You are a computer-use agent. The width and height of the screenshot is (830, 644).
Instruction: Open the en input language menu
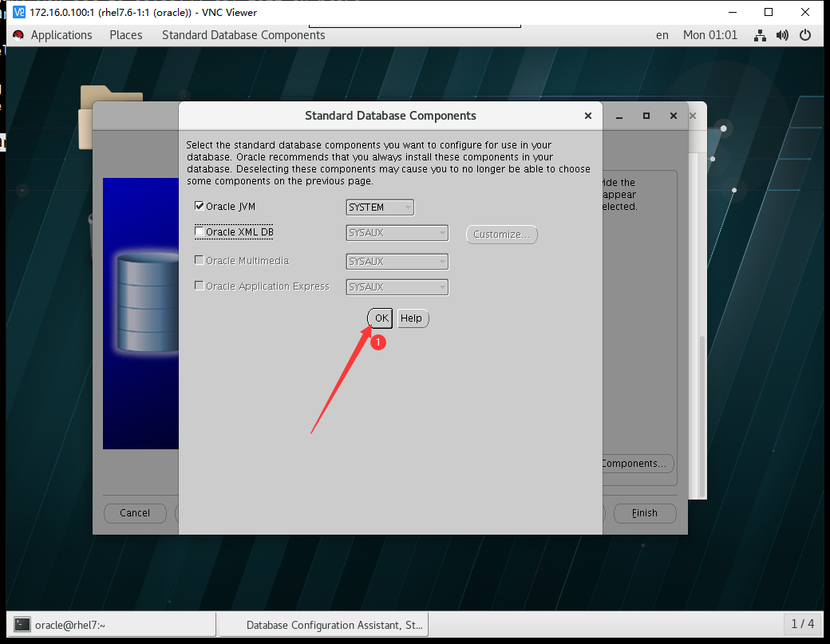tap(662, 35)
